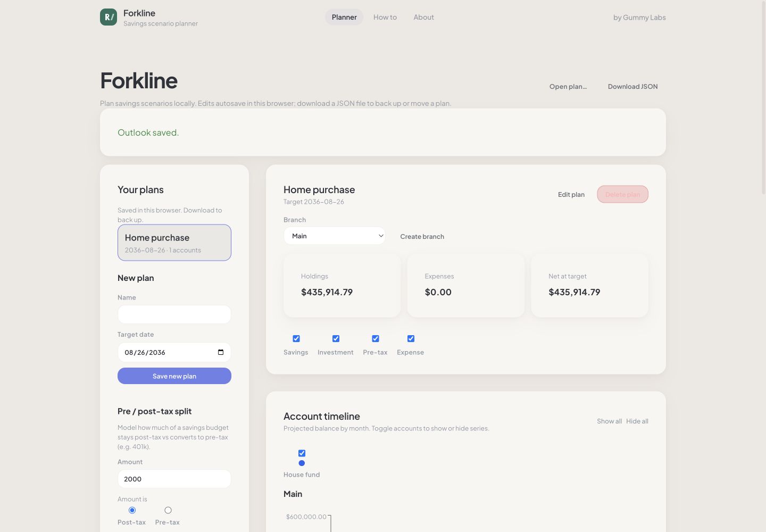Click the Target date input field
Screen dimensions: 766x532
pos(174,352)
